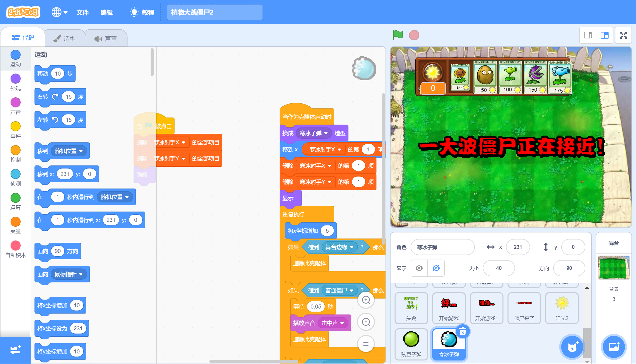636x364 pixels.
Task: Select the 豌豆子弹 sprite
Action: tap(411, 344)
